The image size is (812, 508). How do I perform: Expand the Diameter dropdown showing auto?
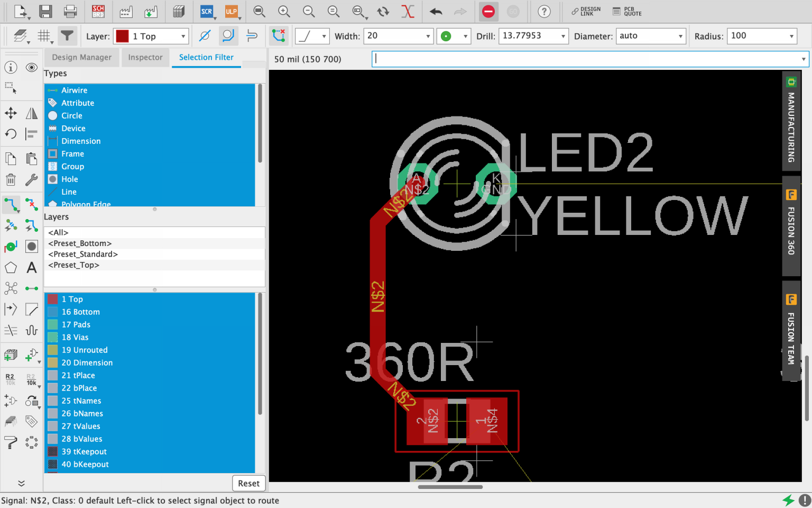[x=651, y=36]
